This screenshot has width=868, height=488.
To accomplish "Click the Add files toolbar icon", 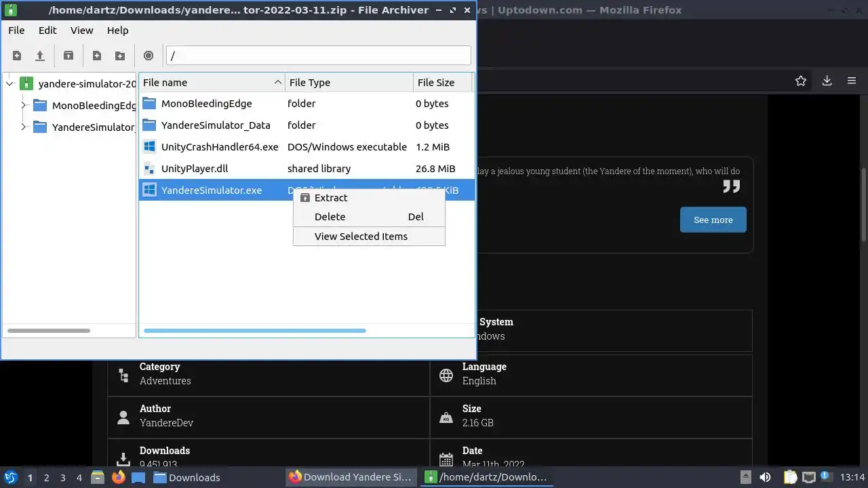I will pos(97,56).
